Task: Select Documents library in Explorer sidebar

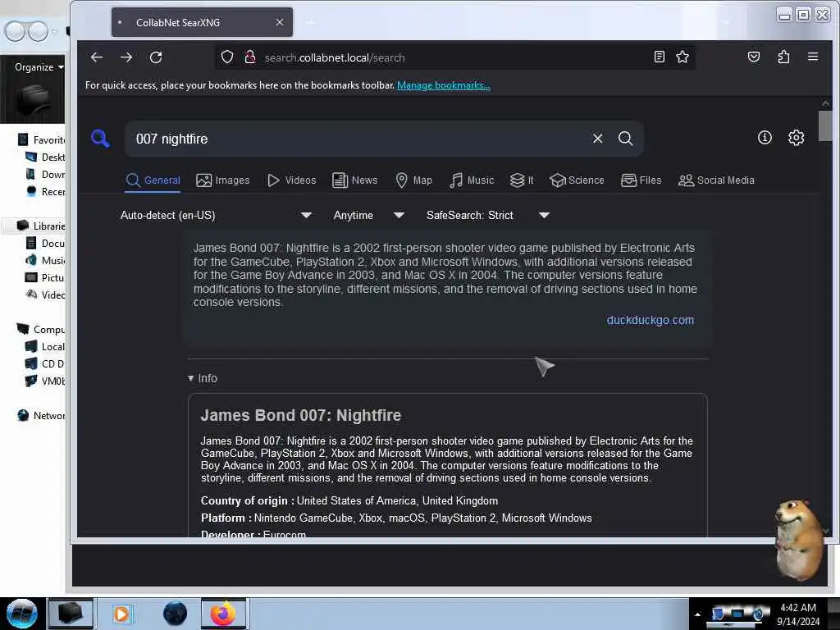Action: click(x=46, y=243)
